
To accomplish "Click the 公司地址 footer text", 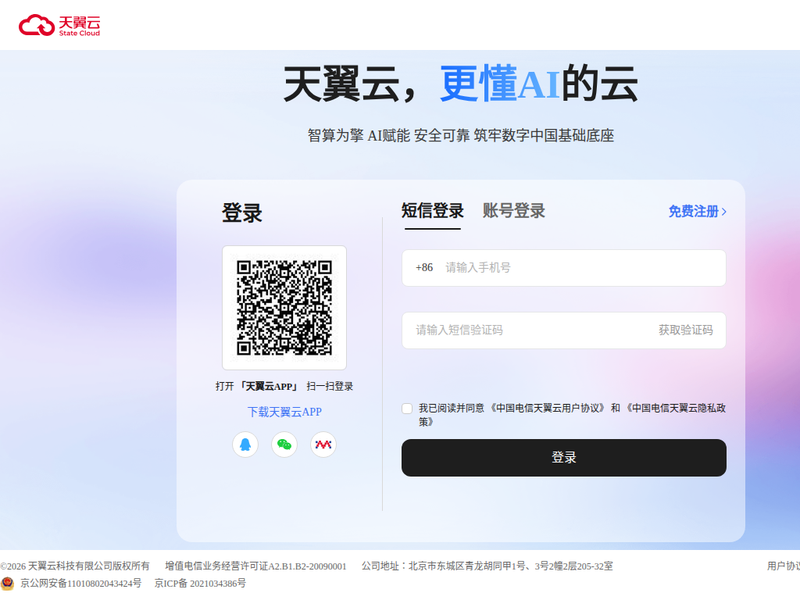I will click(x=487, y=566).
